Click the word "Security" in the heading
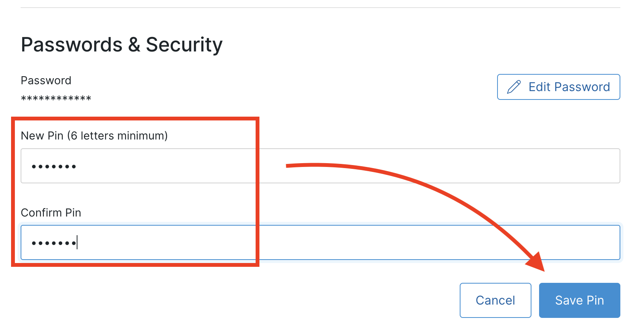 [x=184, y=45]
